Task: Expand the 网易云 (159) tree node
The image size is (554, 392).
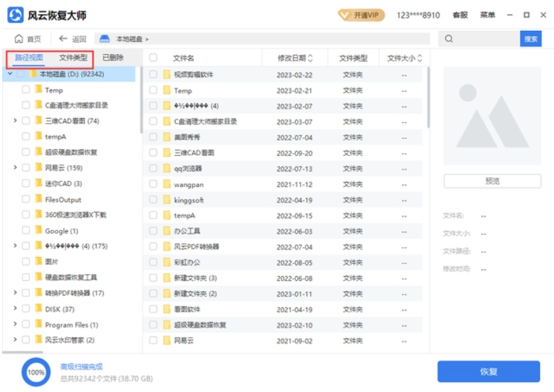Action: 15,167
